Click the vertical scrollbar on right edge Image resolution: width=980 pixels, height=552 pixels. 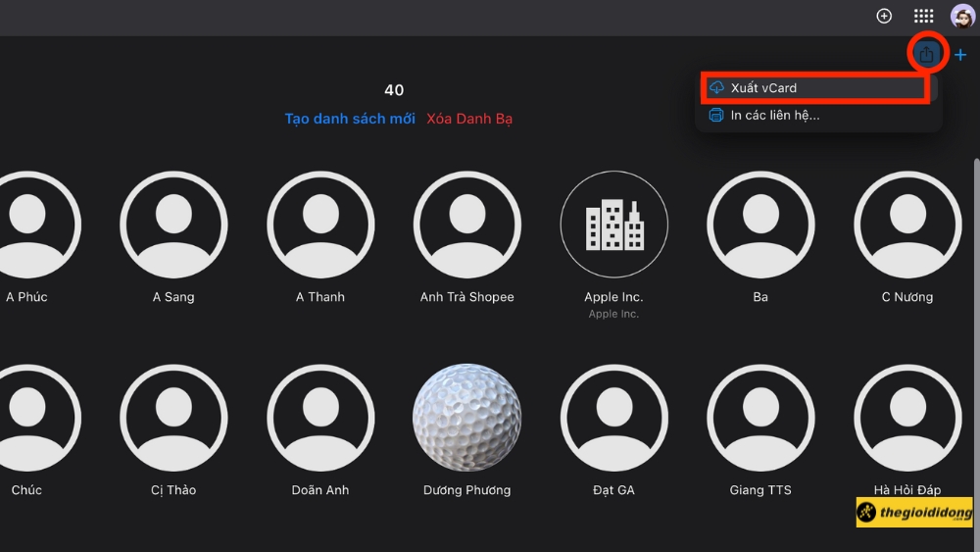pyautogui.click(x=975, y=294)
